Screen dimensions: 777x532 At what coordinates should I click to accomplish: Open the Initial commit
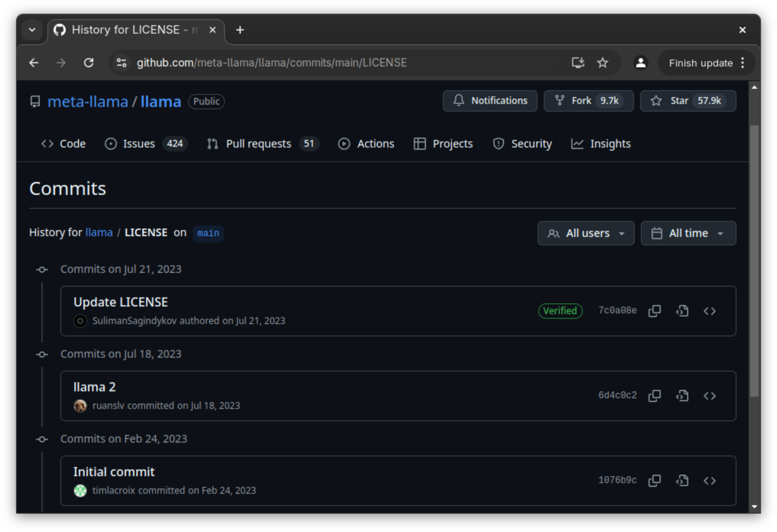pos(114,472)
